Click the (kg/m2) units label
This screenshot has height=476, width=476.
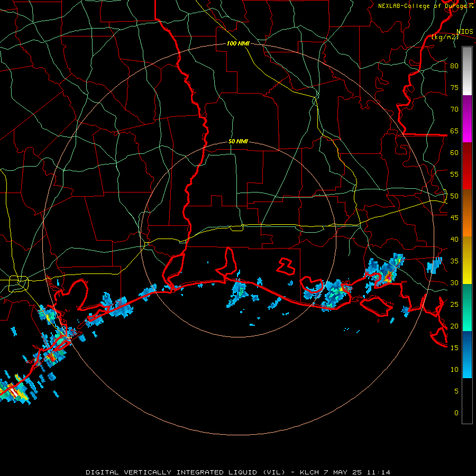445,37
